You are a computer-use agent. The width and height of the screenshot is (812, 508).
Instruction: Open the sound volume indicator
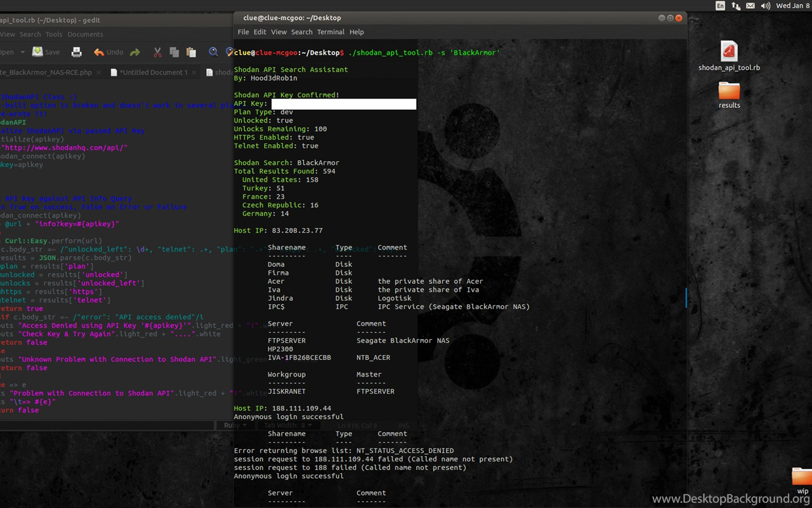click(x=766, y=6)
